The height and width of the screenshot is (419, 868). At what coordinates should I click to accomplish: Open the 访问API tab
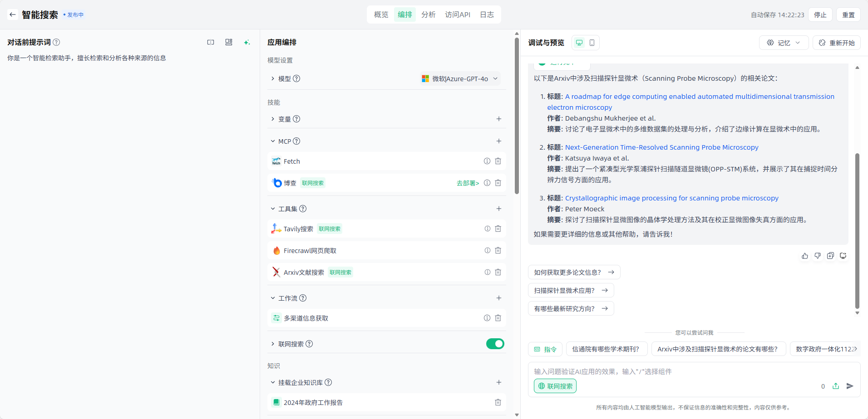pyautogui.click(x=457, y=15)
